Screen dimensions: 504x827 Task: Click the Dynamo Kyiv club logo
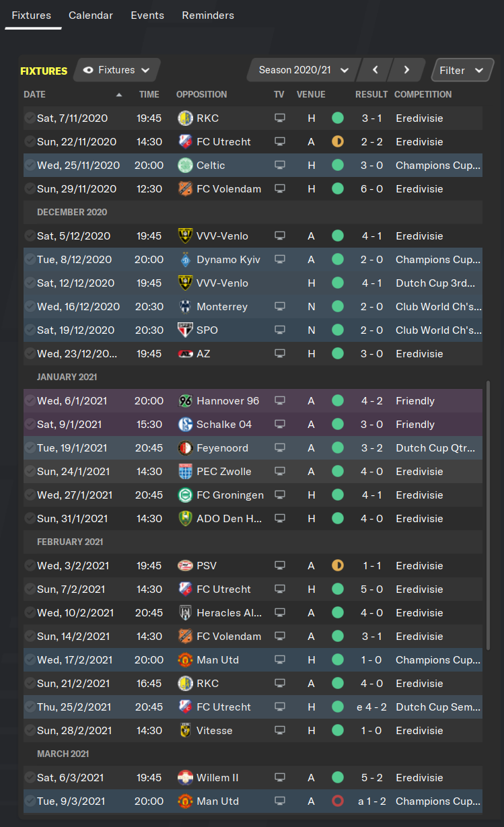click(185, 260)
